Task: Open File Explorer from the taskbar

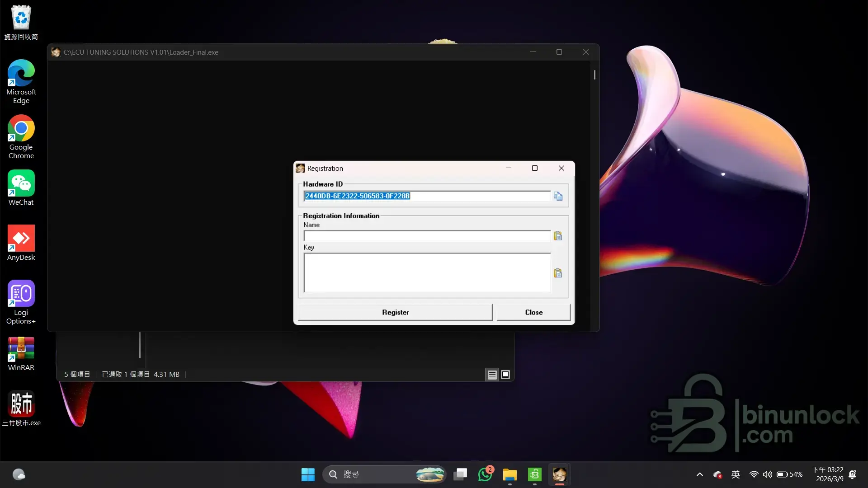Action: [x=509, y=474]
